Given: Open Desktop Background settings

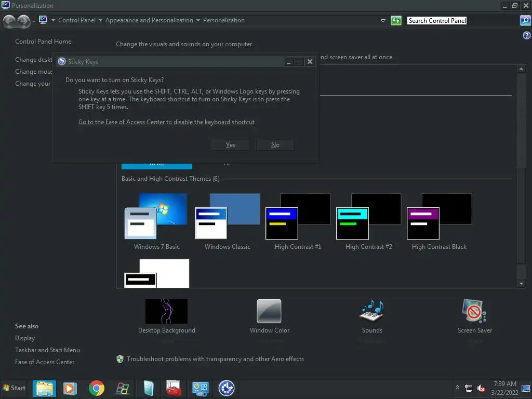Looking at the screenshot, I should [167, 316].
